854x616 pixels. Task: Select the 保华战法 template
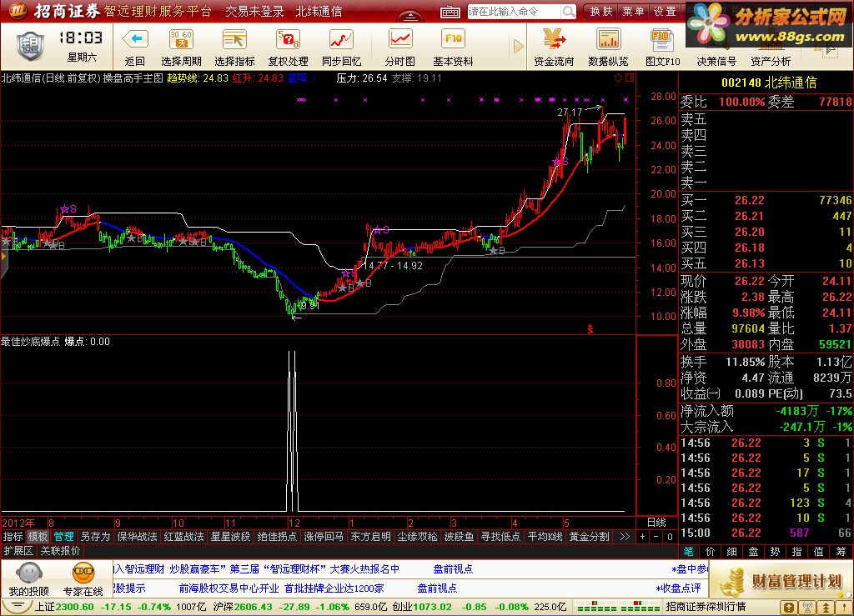point(138,537)
